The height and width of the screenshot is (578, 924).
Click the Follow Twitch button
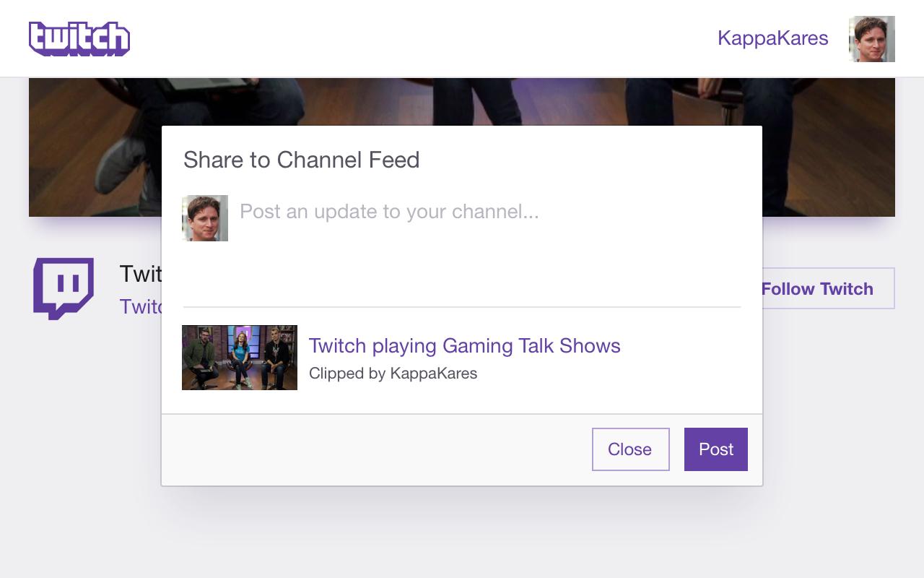pyautogui.click(x=817, y=288)
